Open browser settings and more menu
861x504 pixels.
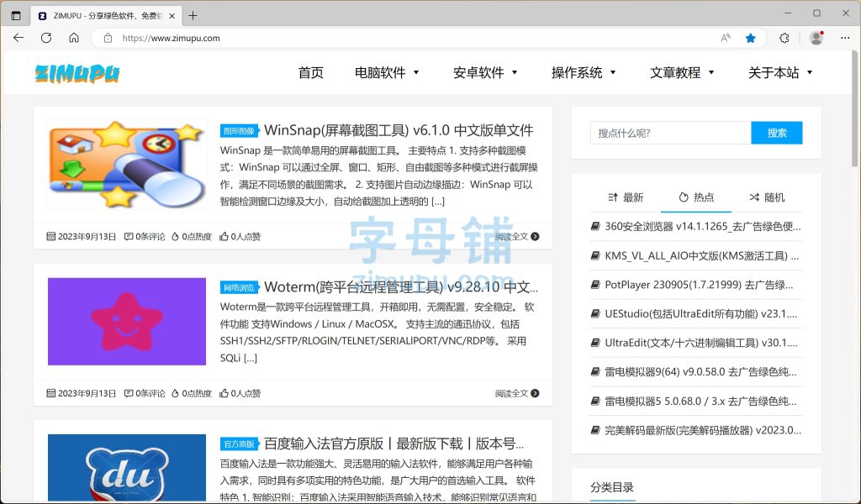pyautogui.click(x=845, y=38)
